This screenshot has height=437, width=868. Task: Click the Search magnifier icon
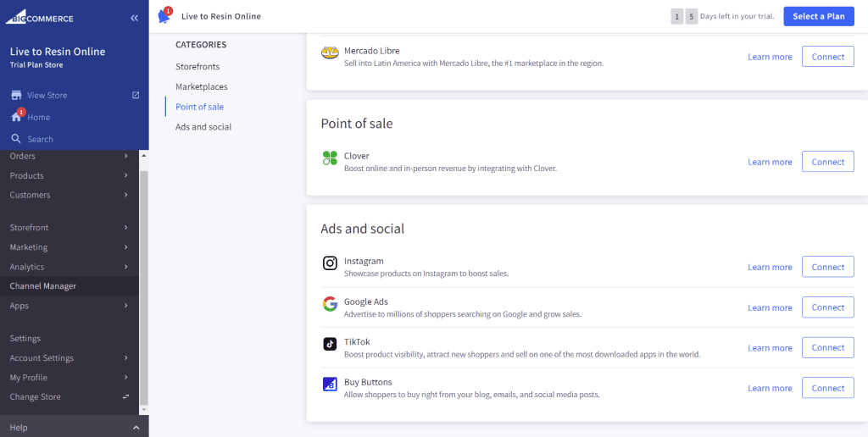(16, 139)
